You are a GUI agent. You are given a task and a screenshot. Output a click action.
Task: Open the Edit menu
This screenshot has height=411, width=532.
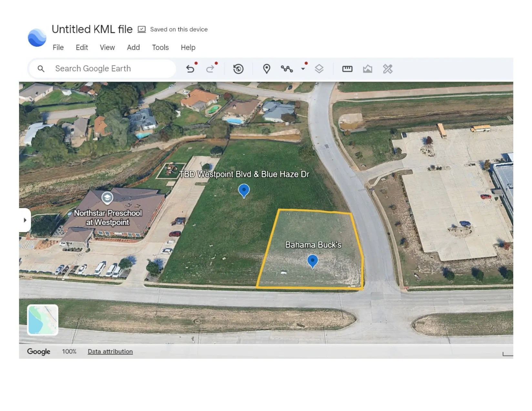[82, 47]
